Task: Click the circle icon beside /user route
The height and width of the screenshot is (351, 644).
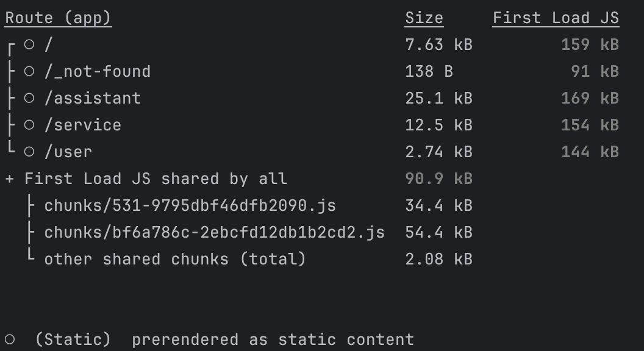Action: [x=29, y=152]
